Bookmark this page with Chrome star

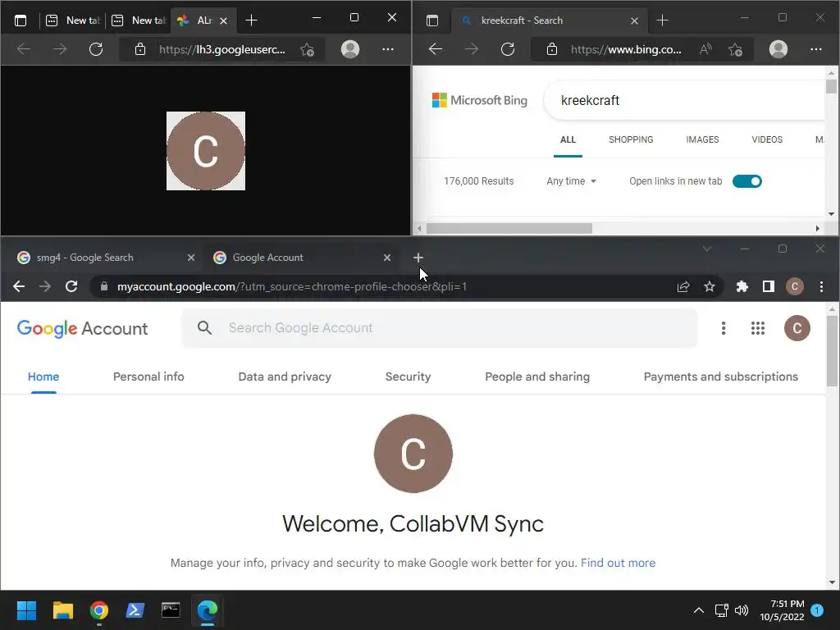click(710, 286)
